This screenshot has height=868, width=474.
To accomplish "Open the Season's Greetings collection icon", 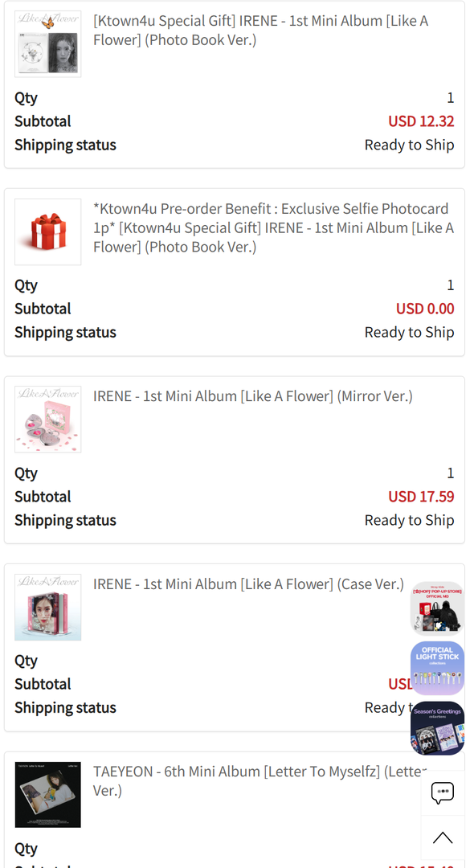I will 438,728.
